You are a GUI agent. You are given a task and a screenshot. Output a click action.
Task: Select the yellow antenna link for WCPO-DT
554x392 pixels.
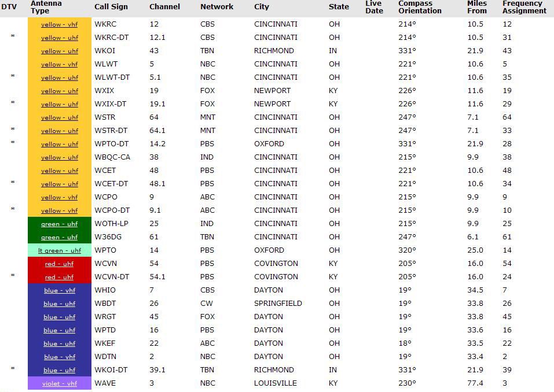[59, 210]
